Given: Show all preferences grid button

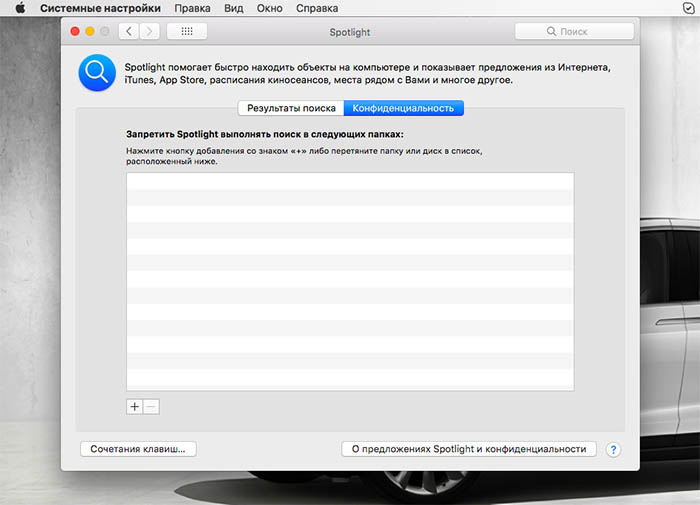Looking at the screenshot, I should [x=187, y=31].
